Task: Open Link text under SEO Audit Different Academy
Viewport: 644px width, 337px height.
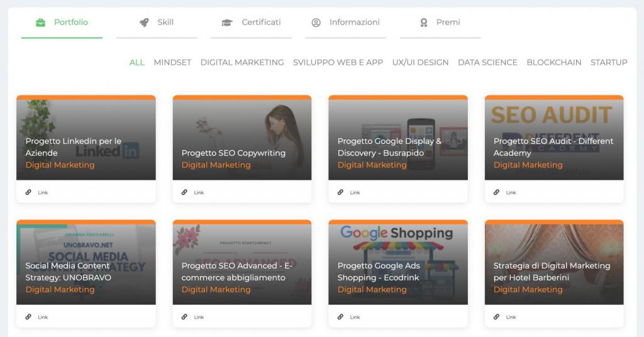Action: pyautogui.click(x=511, y=192)
